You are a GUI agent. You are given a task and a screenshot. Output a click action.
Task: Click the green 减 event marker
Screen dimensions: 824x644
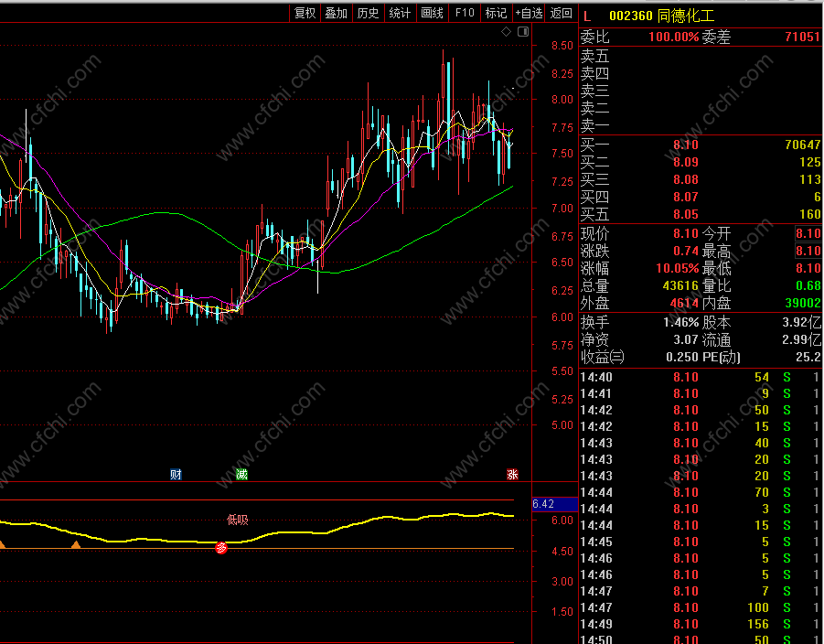(x=241, y=474)
